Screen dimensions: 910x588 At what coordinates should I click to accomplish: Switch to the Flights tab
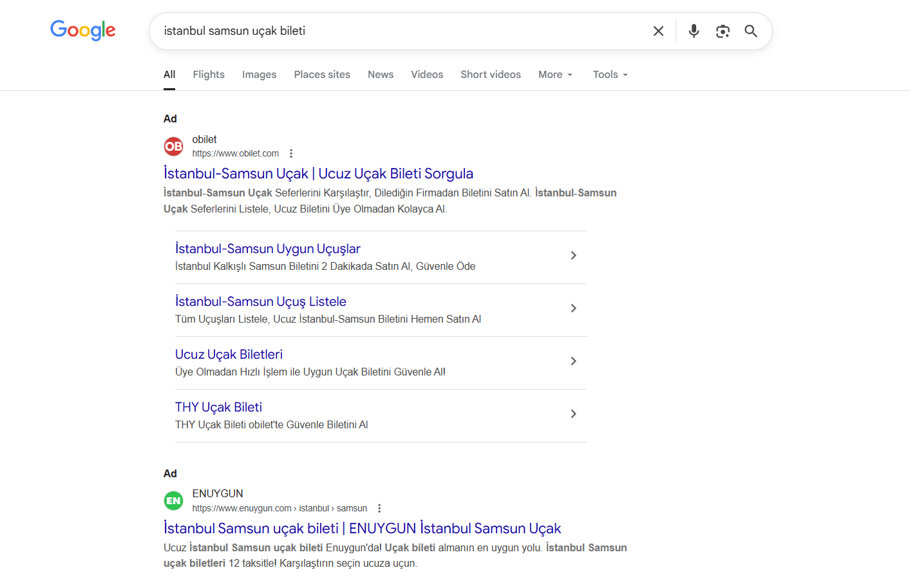pos(209,75)
